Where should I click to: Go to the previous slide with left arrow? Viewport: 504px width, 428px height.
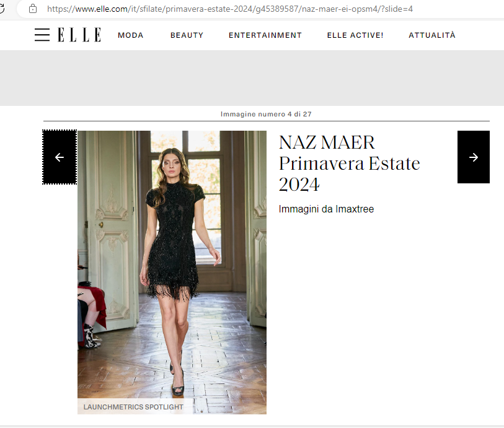coord(60,157)
